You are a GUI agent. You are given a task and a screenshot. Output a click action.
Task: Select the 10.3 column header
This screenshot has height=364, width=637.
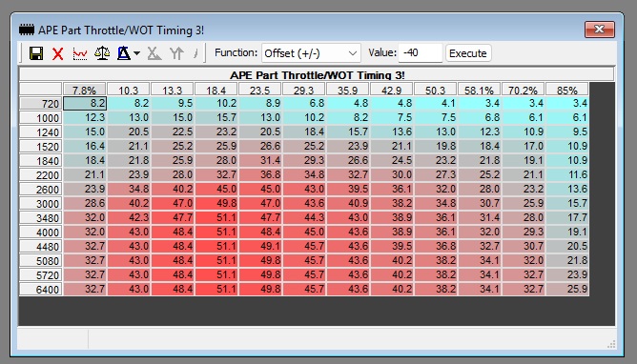click(x=129, y=90)
